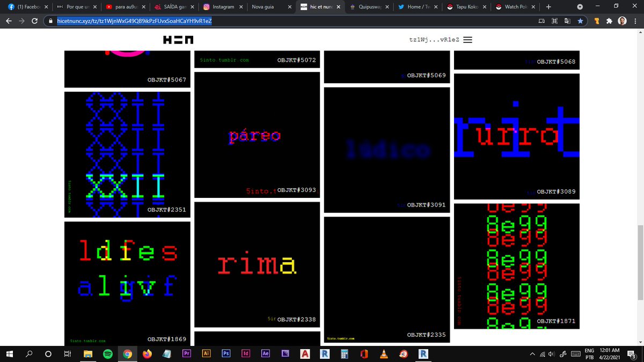The width and height of the screenshot is (644, 362).
Task: Open taskbar search magnifier
Action: (29, 354)
